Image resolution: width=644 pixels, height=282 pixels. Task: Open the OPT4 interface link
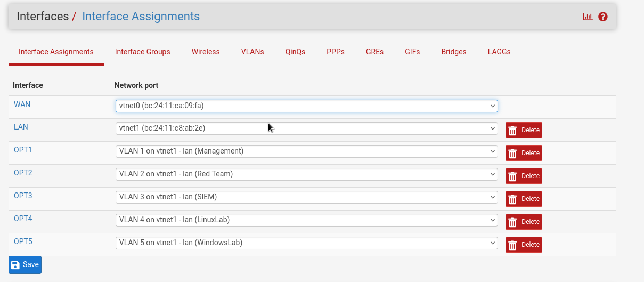pos(23,219)
